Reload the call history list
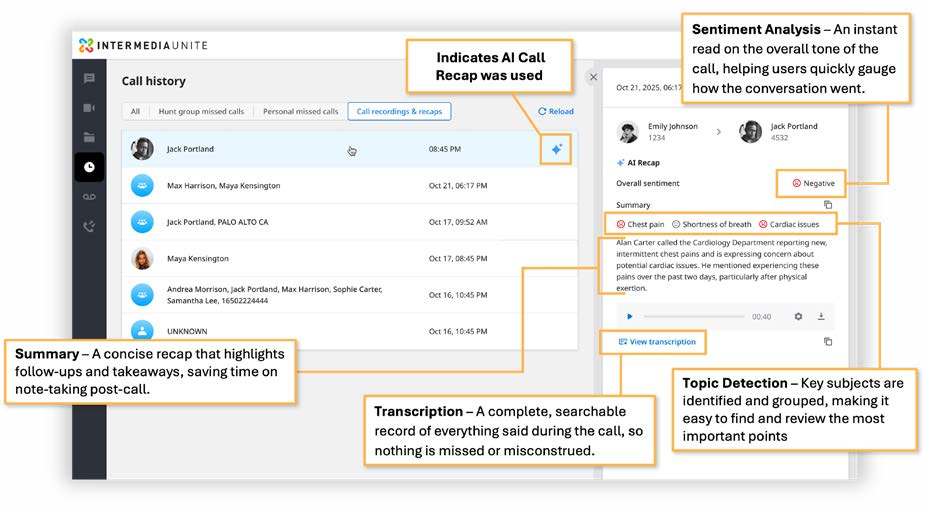Screen dimensions: 926x511 (x=556, y=111)
